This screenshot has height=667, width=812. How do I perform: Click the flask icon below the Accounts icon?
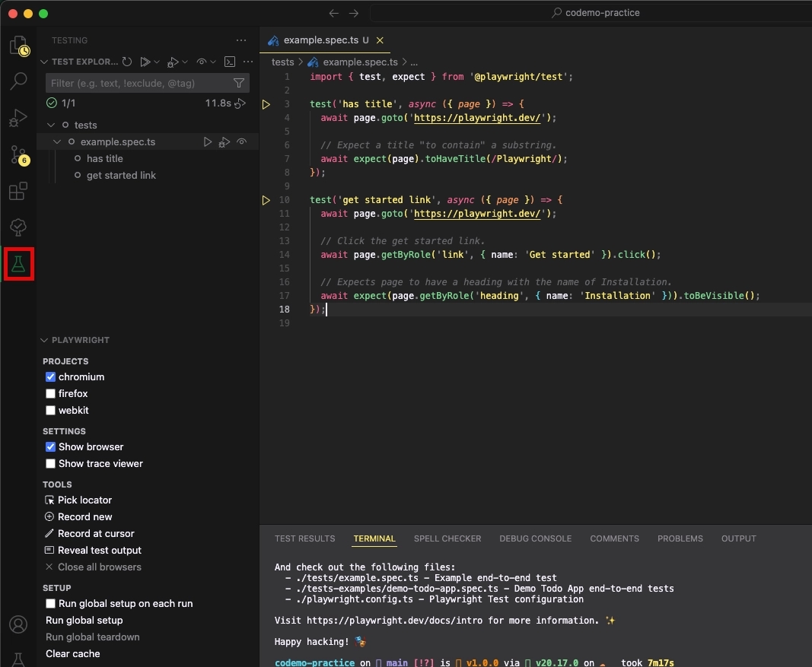coord(18,659)
